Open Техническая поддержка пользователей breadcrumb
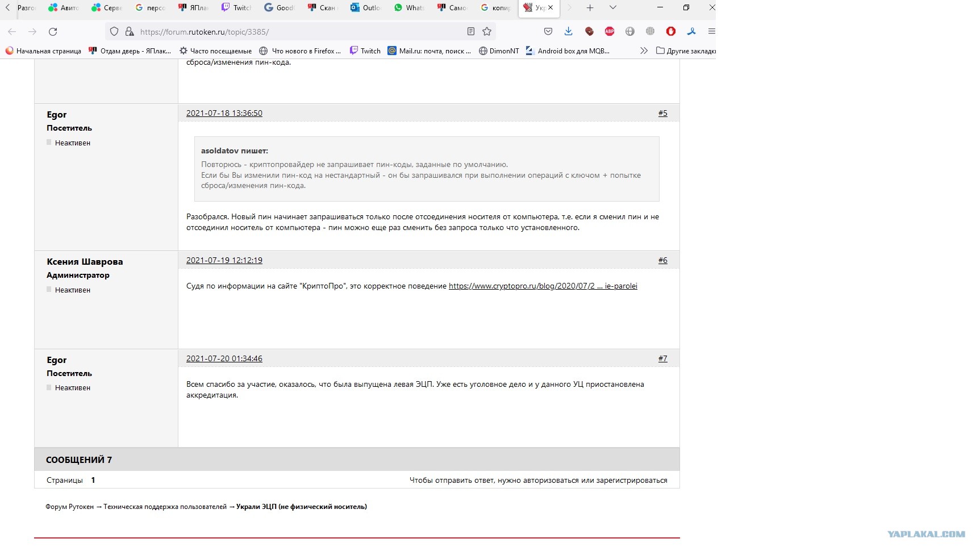Viewport: 980px width, 551px height. coord(165,507)
